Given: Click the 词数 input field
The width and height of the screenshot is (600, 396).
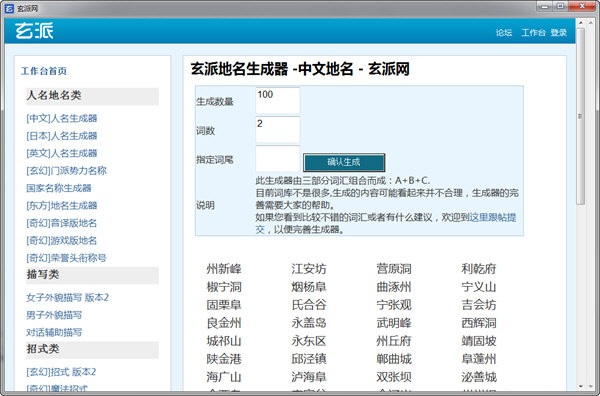Looking at the screenshot, I should (x=278, y=130).
